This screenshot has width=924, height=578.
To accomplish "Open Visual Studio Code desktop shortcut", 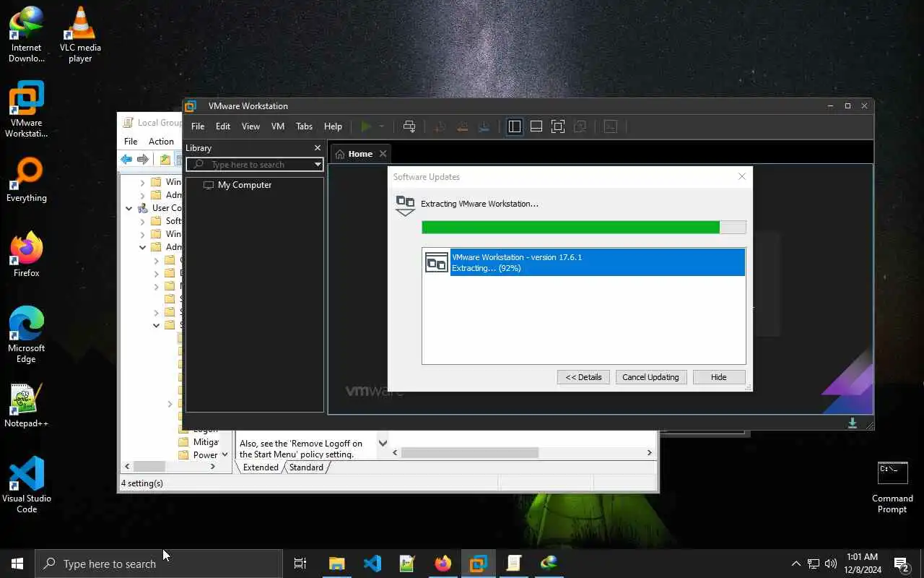I will pos(27,485).
